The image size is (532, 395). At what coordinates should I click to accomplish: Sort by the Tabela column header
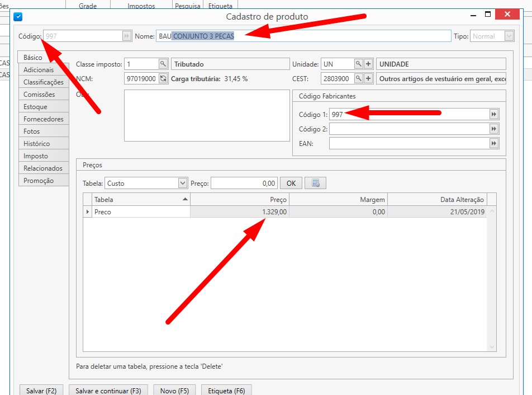140,200
